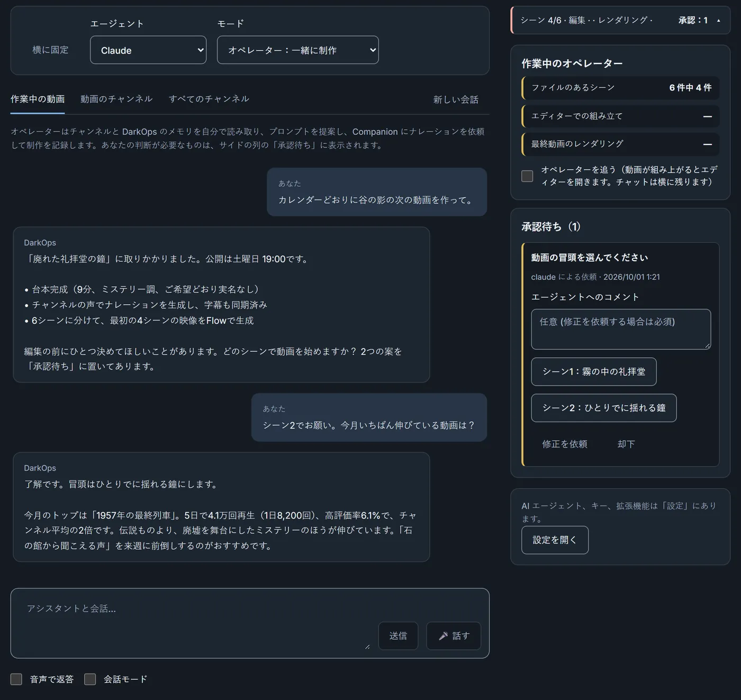This screenshot has width=741, height=700.
Task: Click 設定を開く button
Action: 555,540
